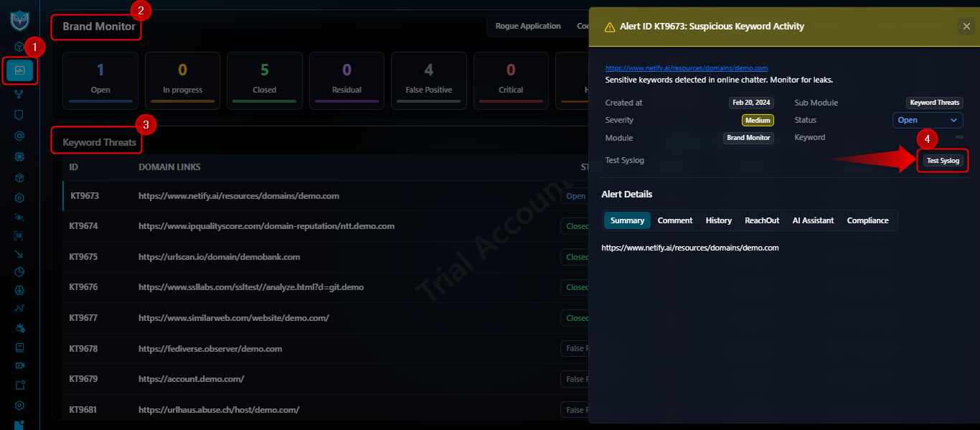This screenshot has width=980, height=430.
Task: Open the pie chart sidebar icon
Action: click(x=19, y=272)
